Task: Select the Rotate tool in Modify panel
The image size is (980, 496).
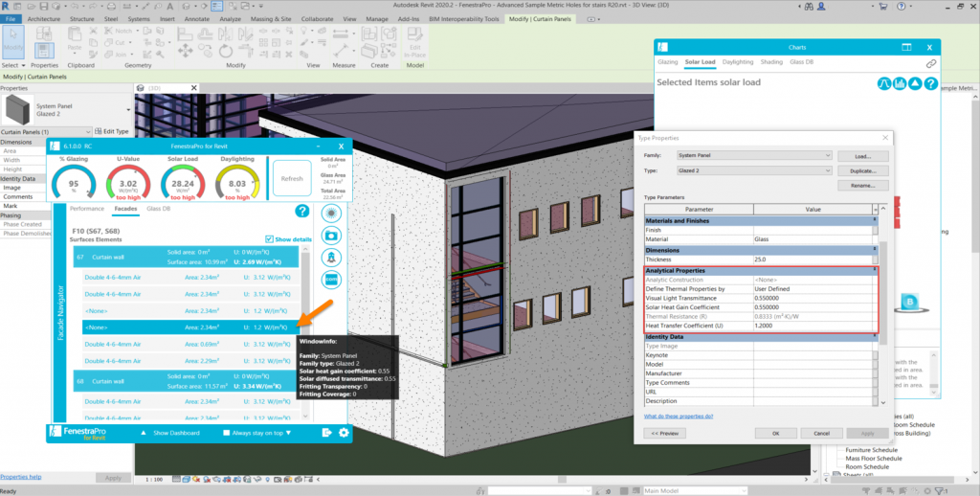Action: click(x=226, y=51)
